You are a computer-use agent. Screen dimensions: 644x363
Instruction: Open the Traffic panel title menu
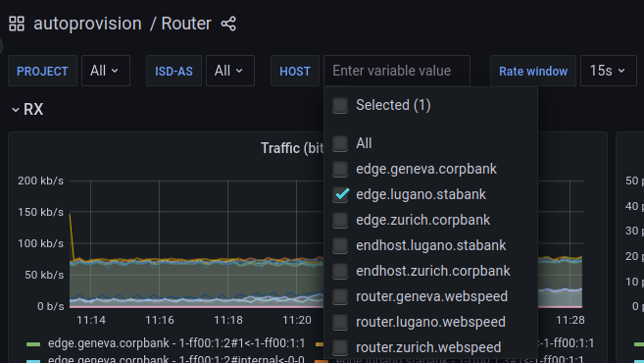click(292, 148)
